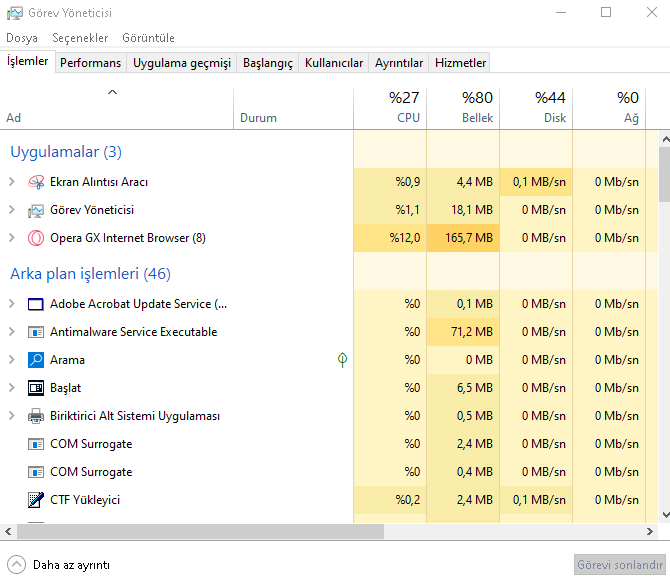Sort by the Disk column header
The image size is (670, 587).
[x=536, y=109]
